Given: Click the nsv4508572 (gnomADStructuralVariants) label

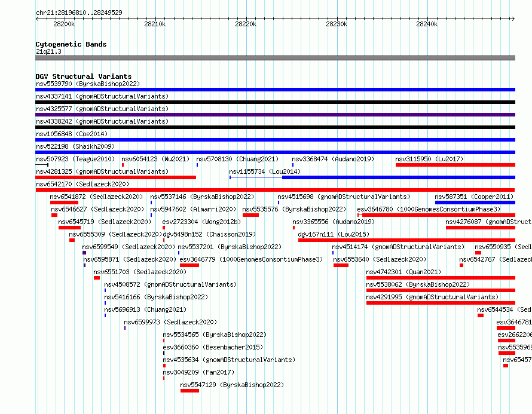Looking at the screenshot, I should (x=170, y=284).
